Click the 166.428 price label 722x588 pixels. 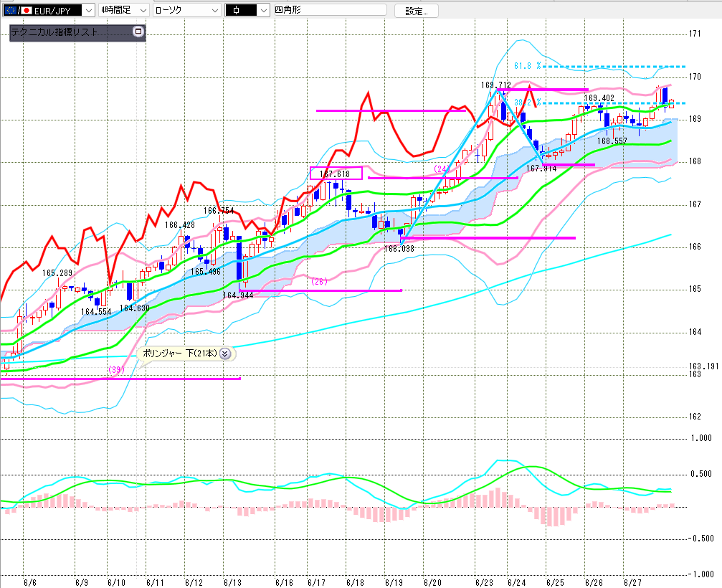[179, 225]
